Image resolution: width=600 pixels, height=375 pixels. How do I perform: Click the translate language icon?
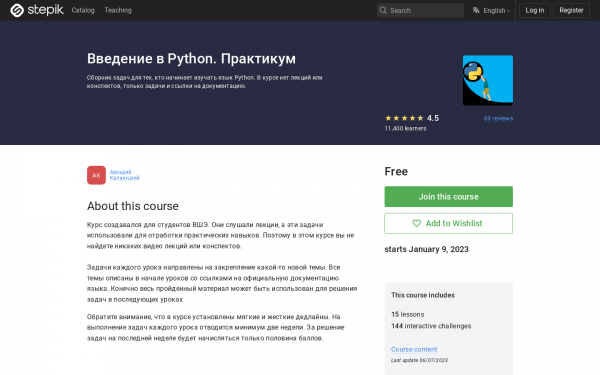(x=476, y=10)
